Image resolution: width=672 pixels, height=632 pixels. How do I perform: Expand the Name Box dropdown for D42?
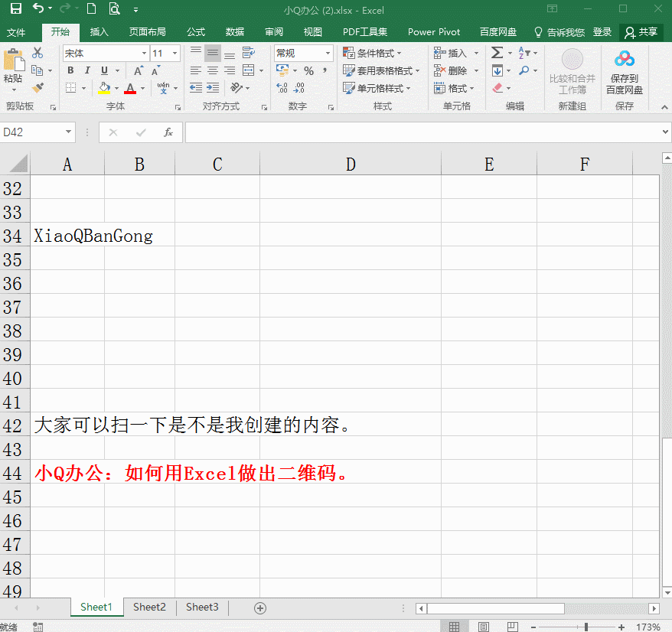tap(68, 132)
